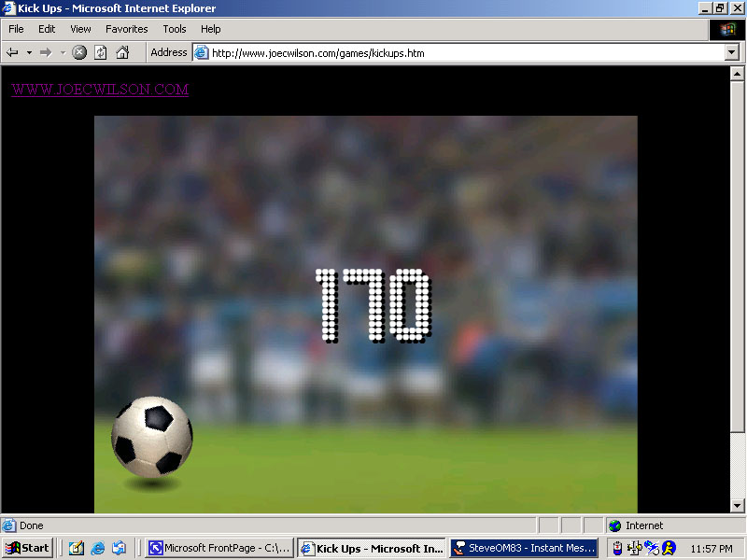Viewport: 747px width, 560px height.
Task: Click the Back arrow button
Action: 12,53
